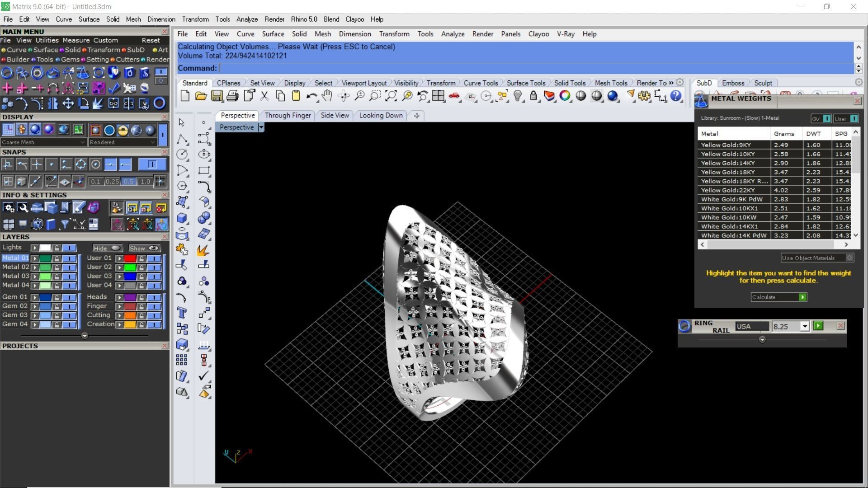This screenshot has height=488, width=868.
Task: Click the Show layers button
Action: point(144,248)
